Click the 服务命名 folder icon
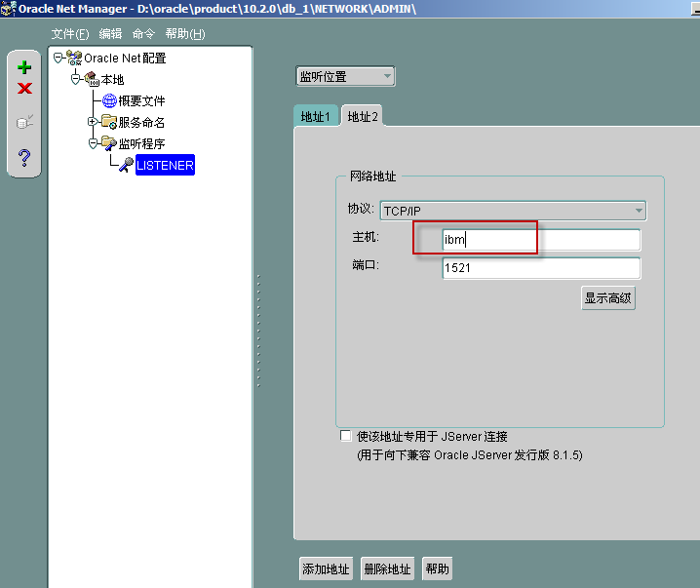The height and width of the screenshot is (588, 700). [x=109, y=122]
